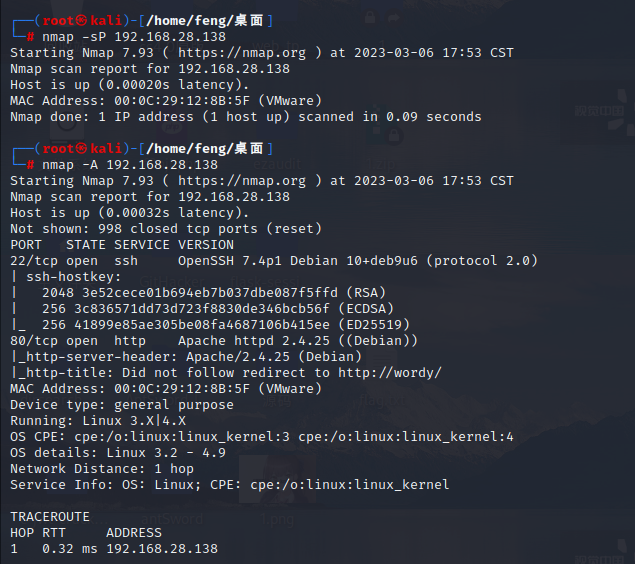Click the http-server-header Apache/2.4.25 line
This screenshot has width=635, height=564.
[186, 357]
